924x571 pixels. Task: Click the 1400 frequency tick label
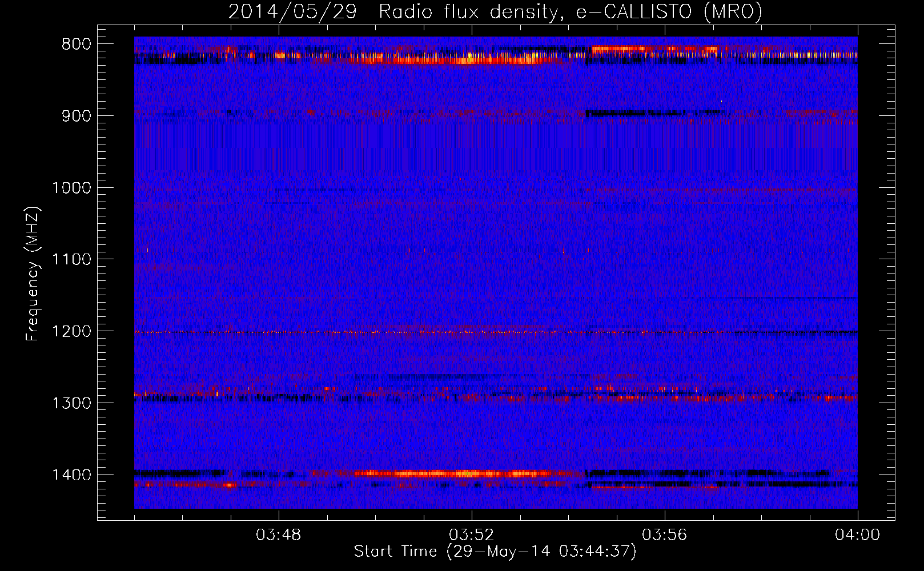coord(72,475)
